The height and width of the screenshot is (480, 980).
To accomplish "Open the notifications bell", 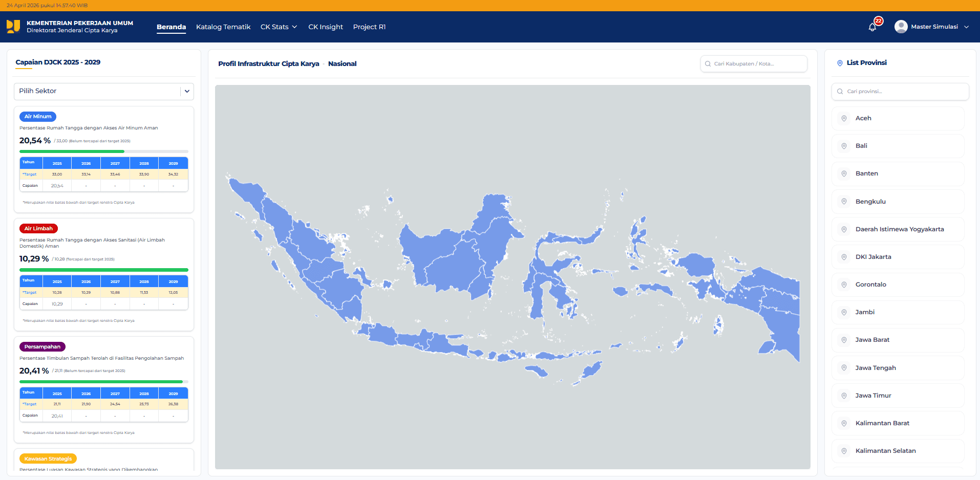I will [x=872, y=27].
